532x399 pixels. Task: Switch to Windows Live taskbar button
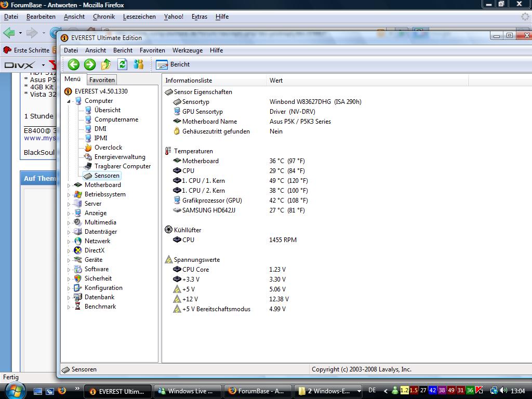click(188, 391)
